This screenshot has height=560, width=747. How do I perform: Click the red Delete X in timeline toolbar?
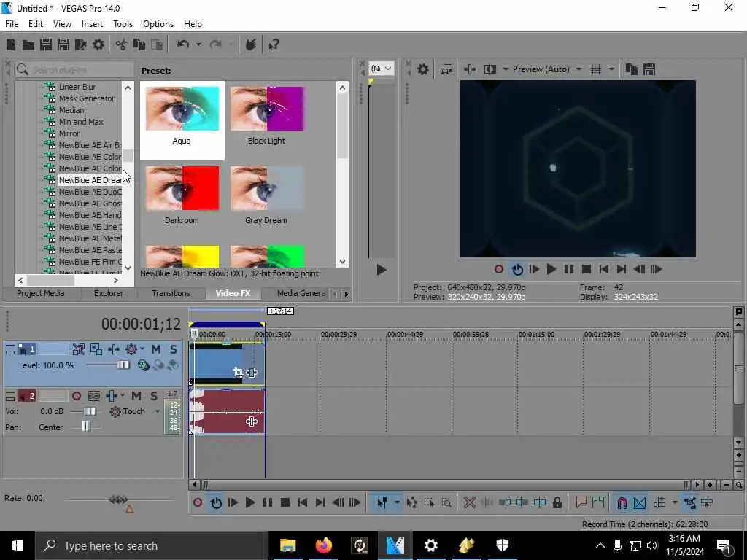(x=469, y=502)
